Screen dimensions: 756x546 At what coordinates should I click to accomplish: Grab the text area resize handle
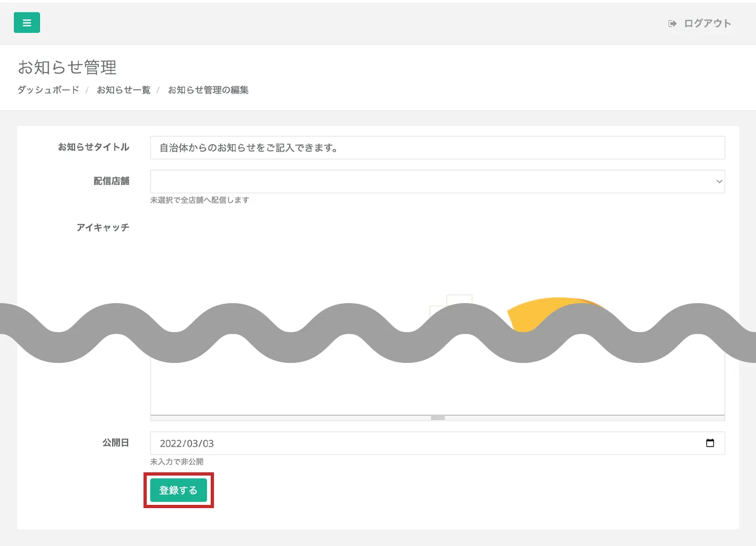click(x=437, y=418)
